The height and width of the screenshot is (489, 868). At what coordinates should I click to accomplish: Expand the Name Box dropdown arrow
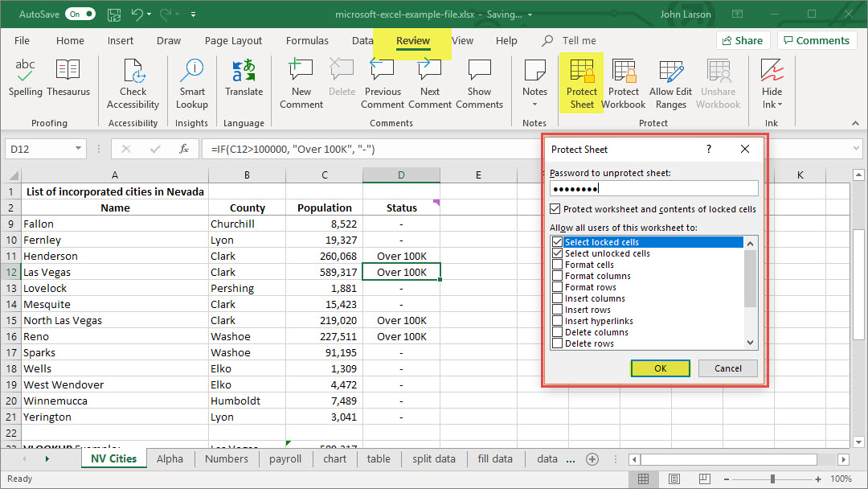pyautogui.click(x=78, y=149)
